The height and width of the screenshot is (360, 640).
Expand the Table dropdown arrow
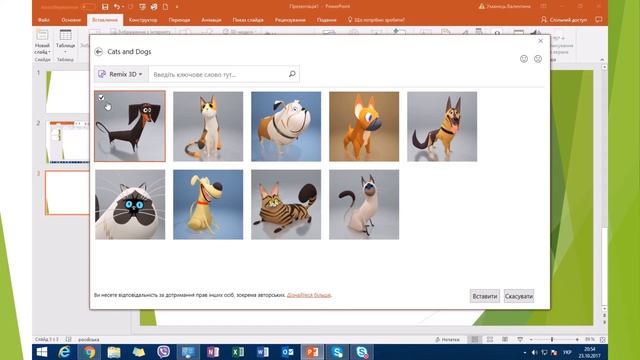tap(65, 52)
